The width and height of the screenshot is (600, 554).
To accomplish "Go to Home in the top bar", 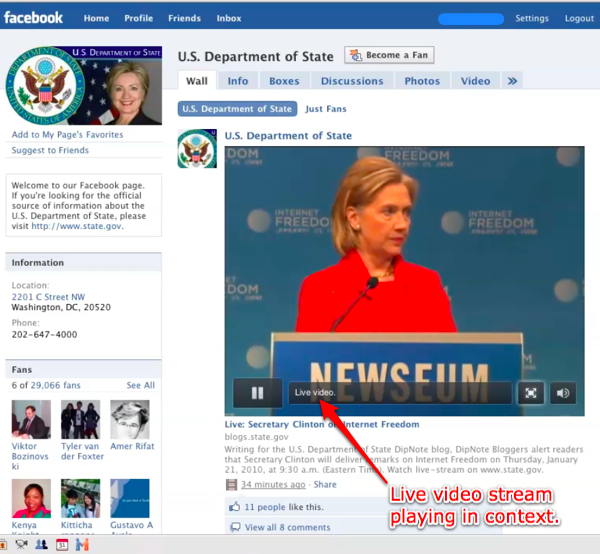I will 96,18.
